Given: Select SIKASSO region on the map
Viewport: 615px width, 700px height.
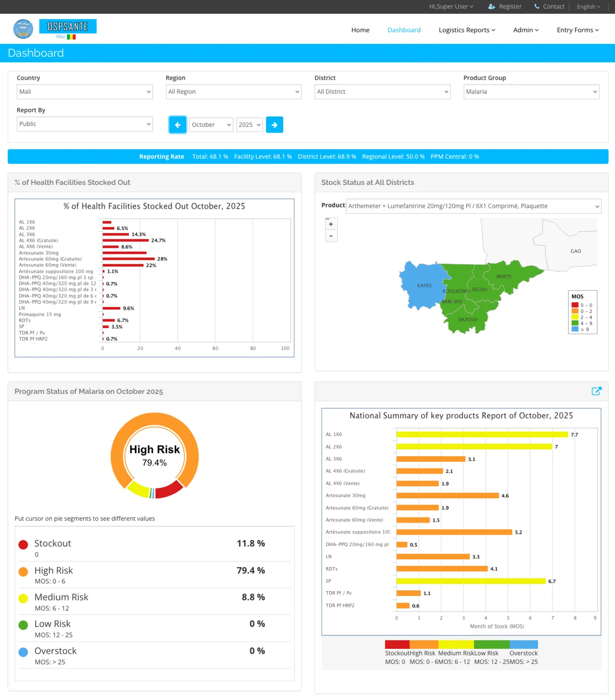Looking at the screenshot, I should (x=467, y=319).
